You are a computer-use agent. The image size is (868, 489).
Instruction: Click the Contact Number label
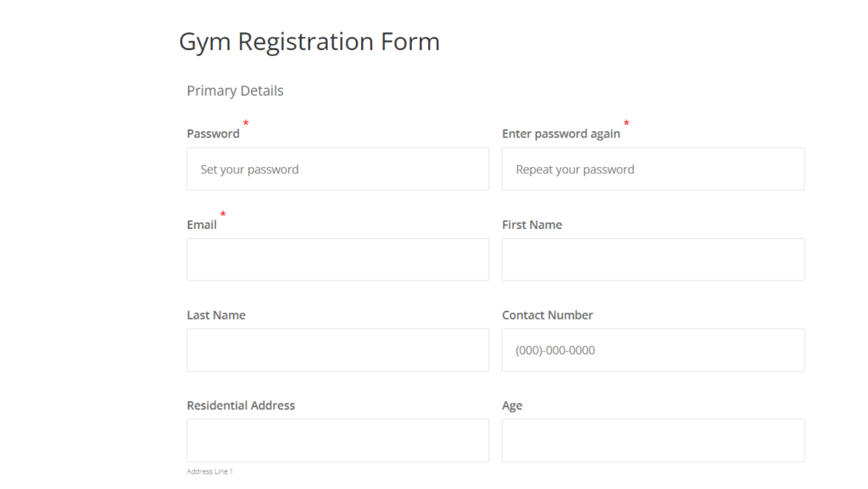click(547, 314)
